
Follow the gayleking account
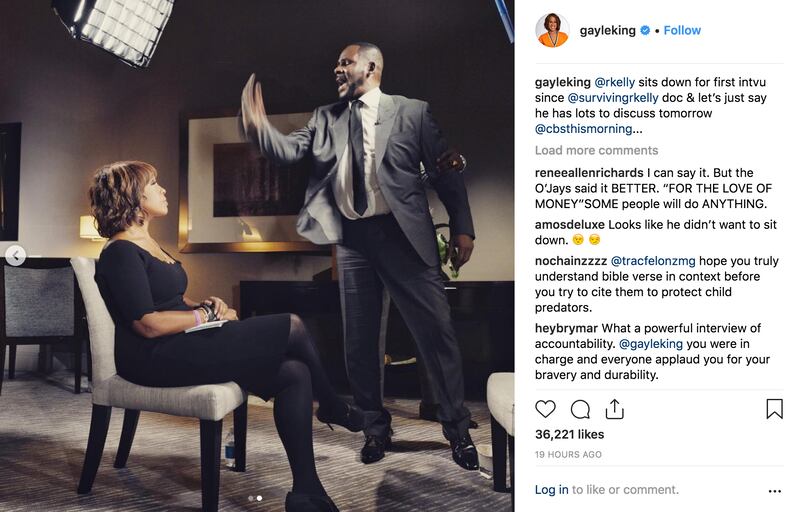682,31
